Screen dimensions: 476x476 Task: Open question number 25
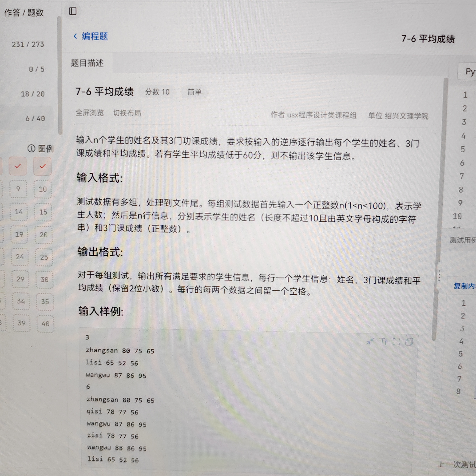click(44, 257)
